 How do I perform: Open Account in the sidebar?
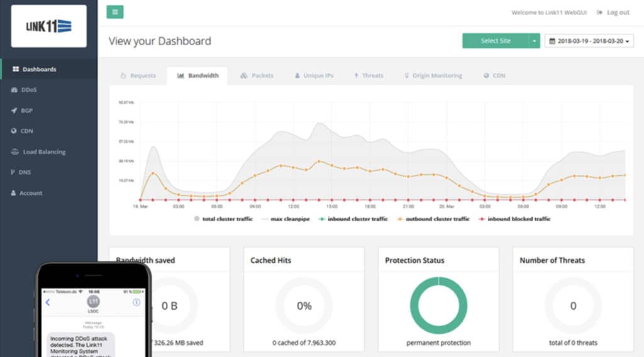click(31, 193)
